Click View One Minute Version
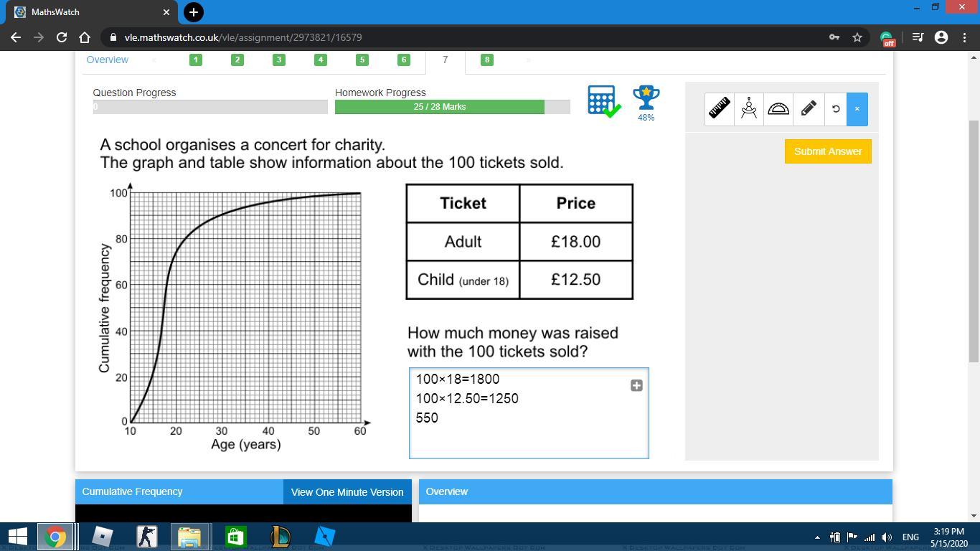 point(347,492)
